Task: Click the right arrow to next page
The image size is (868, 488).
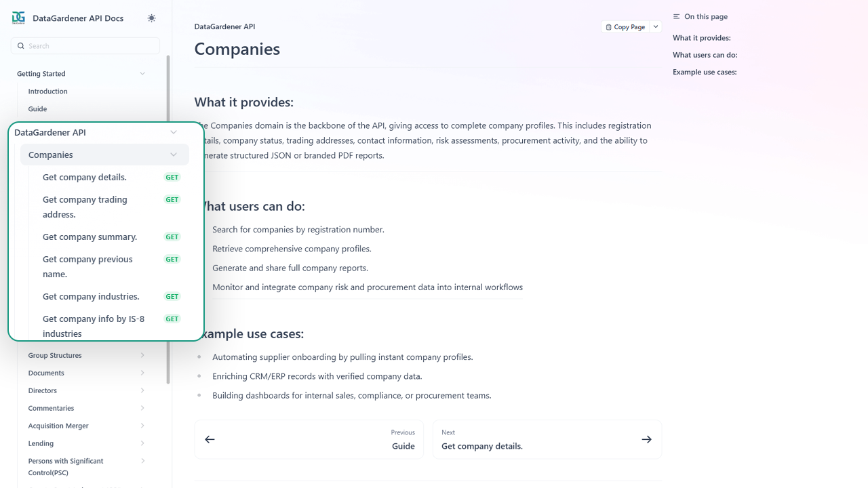Action: coord(646,439)
